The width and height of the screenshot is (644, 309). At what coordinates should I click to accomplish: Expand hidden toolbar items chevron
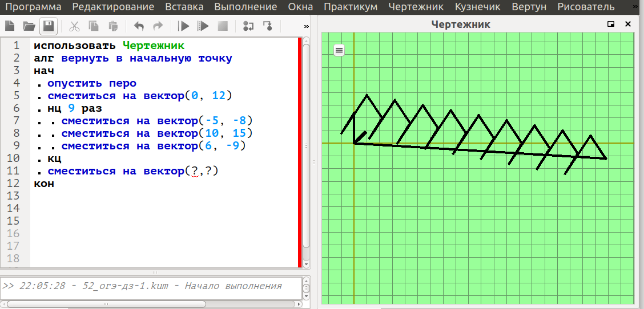pos(307,26)
